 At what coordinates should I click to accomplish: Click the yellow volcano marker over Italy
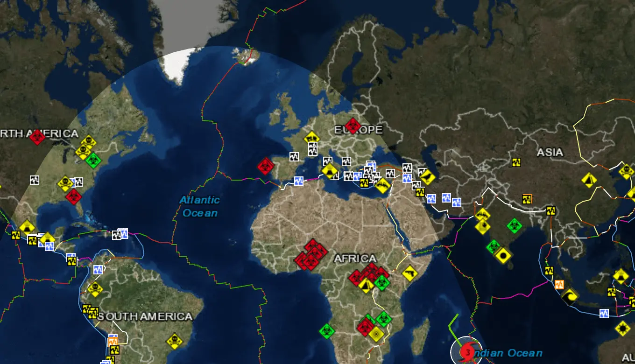point(330,171)
